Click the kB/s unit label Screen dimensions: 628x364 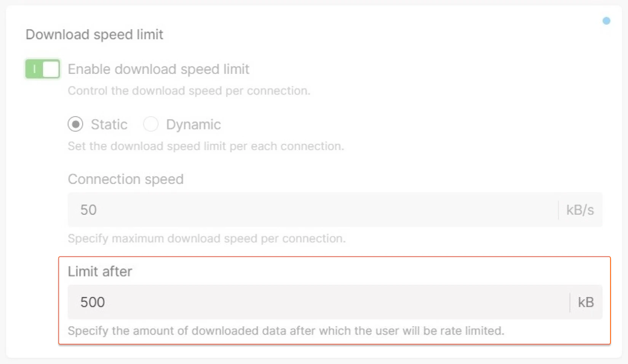coord(580,210)
